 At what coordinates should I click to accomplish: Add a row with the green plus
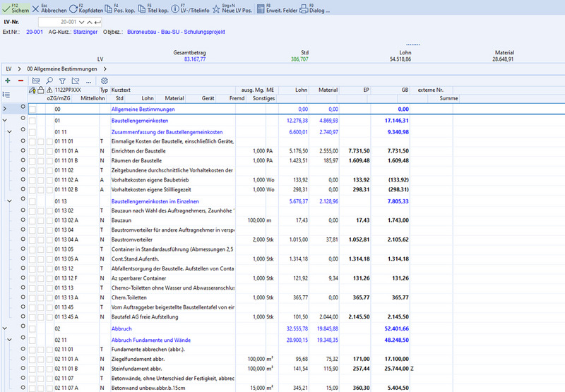click(x=7, y=81)
